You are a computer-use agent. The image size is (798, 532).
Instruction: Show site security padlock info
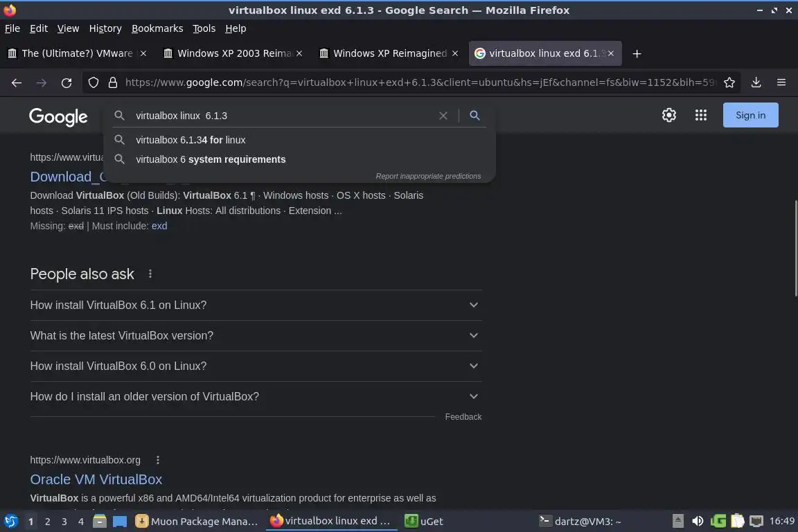(113, 82)
